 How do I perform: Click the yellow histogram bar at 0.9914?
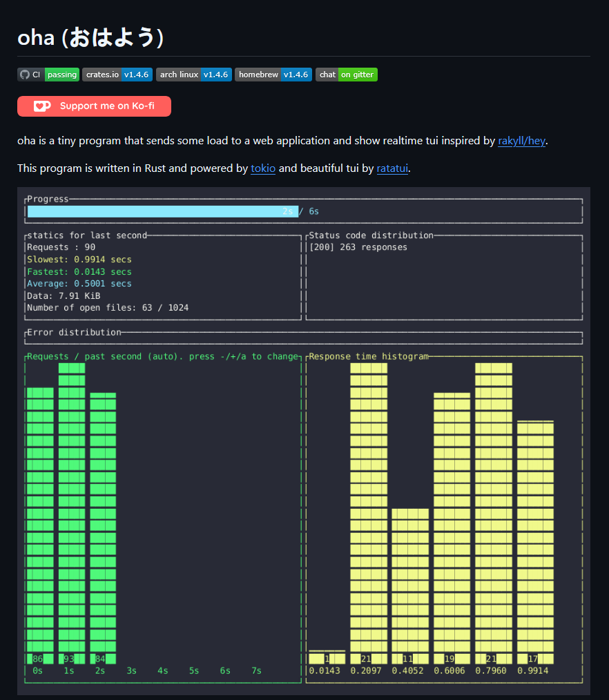[x=535, y=542]
